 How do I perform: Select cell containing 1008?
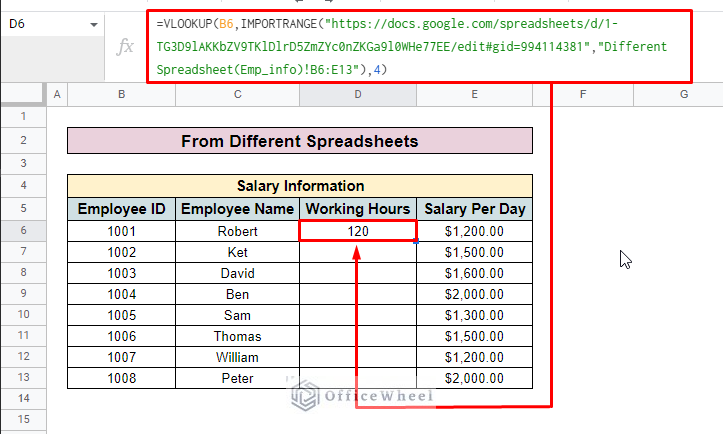tap(122, 378)
